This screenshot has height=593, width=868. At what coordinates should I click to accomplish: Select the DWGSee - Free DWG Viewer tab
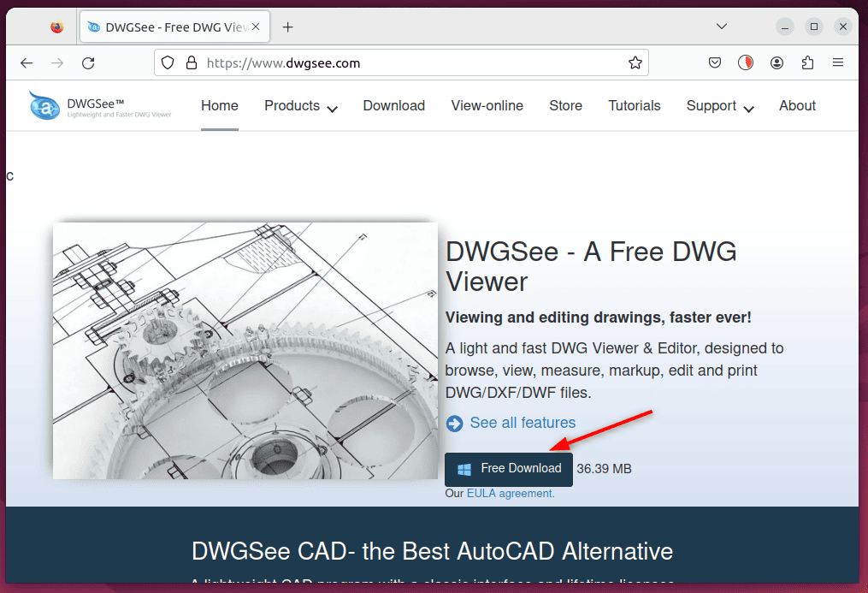click(175, 27)
